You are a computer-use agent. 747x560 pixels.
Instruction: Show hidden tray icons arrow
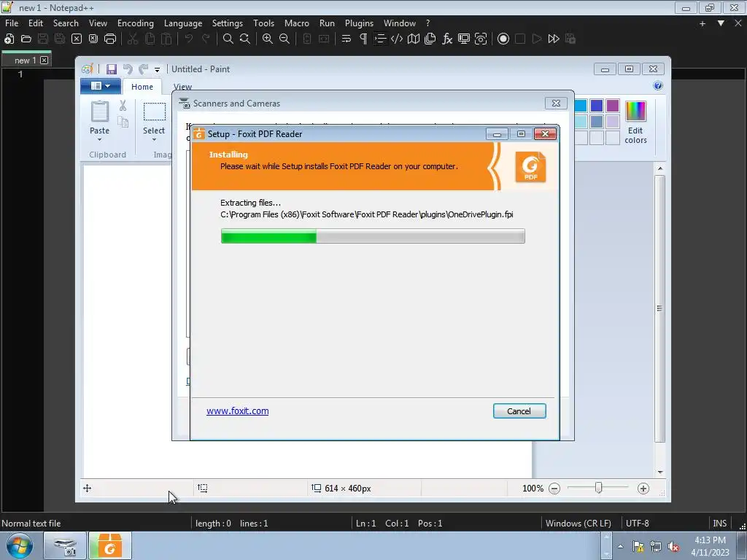tap(620, 546)
